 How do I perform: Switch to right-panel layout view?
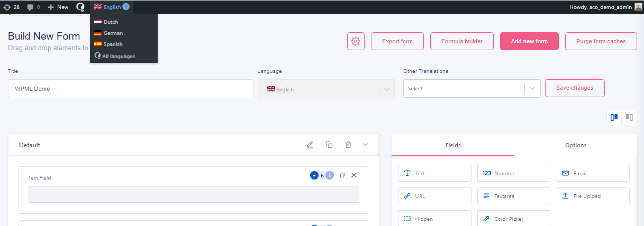click(x=629, y=117)
